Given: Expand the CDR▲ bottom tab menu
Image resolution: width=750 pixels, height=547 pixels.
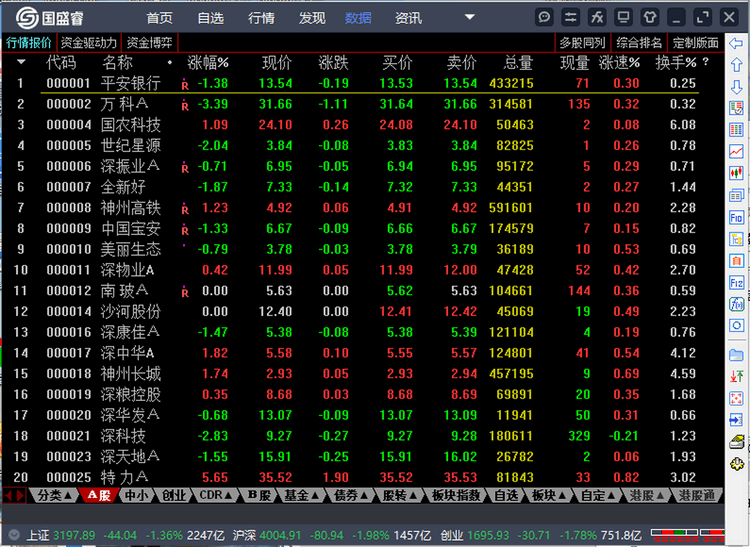Looking at the screenshot, I should click(215, 495).
